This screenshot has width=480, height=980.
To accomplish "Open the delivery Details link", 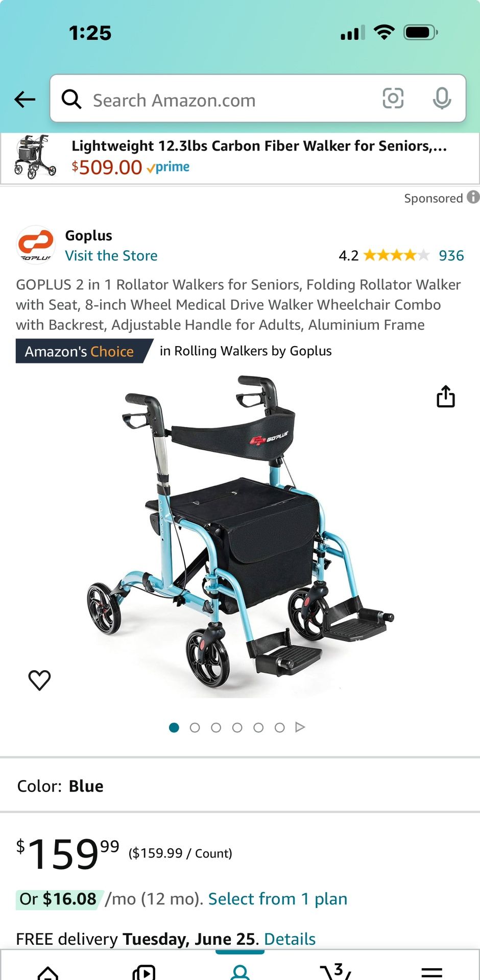I will (x=290, y=939).
